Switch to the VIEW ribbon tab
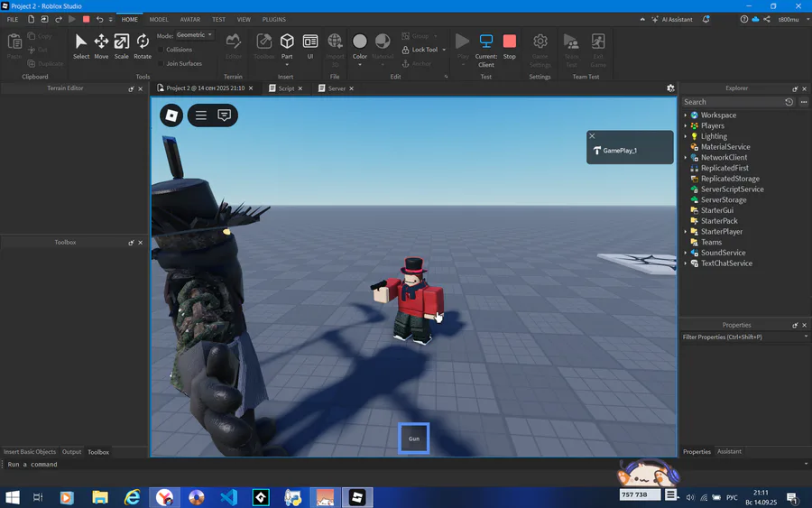 click(244, 19)
